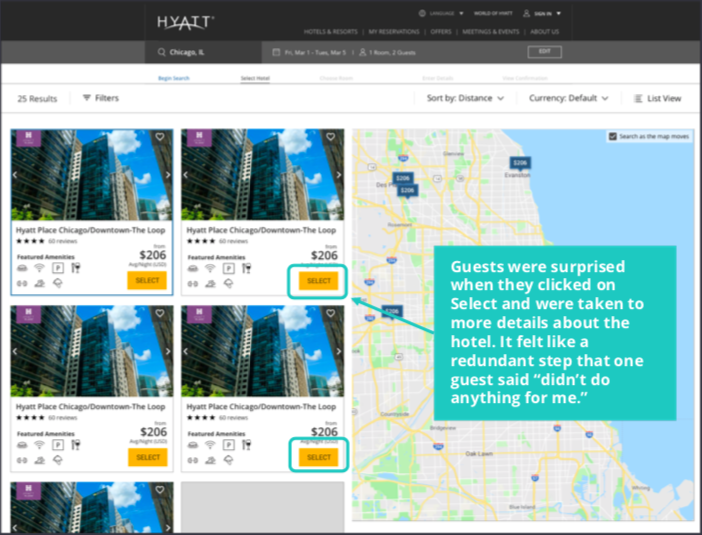The height and width of the screenshot is (535, 702).
Task: Open the World of Hyatt link
Action: [x=493, y=13]
